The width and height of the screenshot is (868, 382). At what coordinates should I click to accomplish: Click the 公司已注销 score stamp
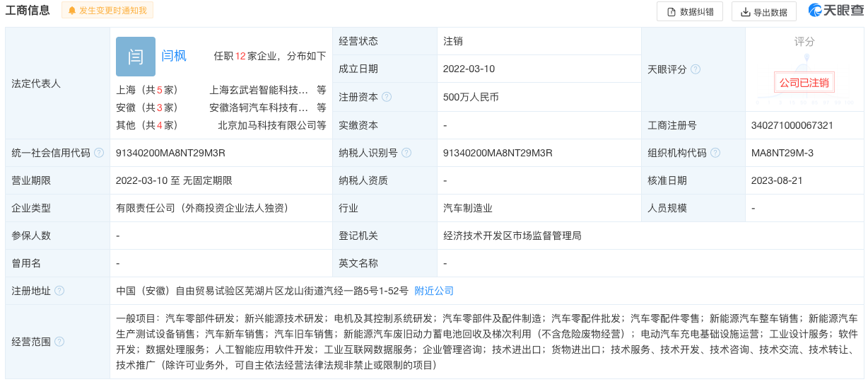(x=804, y=83)
